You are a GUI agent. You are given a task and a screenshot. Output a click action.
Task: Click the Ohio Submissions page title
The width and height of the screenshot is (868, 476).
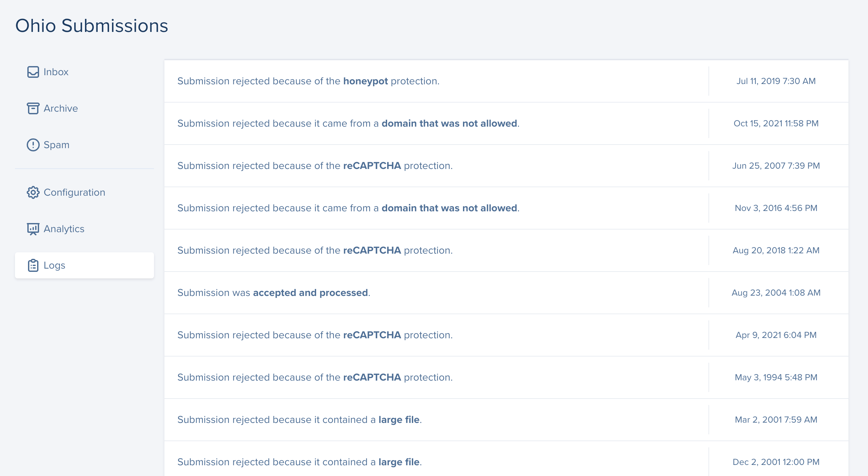[92, 26]
